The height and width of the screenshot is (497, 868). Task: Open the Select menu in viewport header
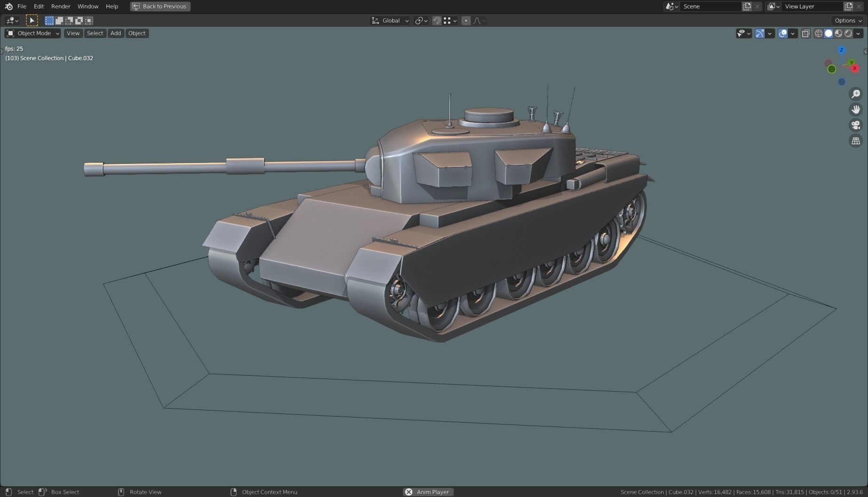point(95,33)
